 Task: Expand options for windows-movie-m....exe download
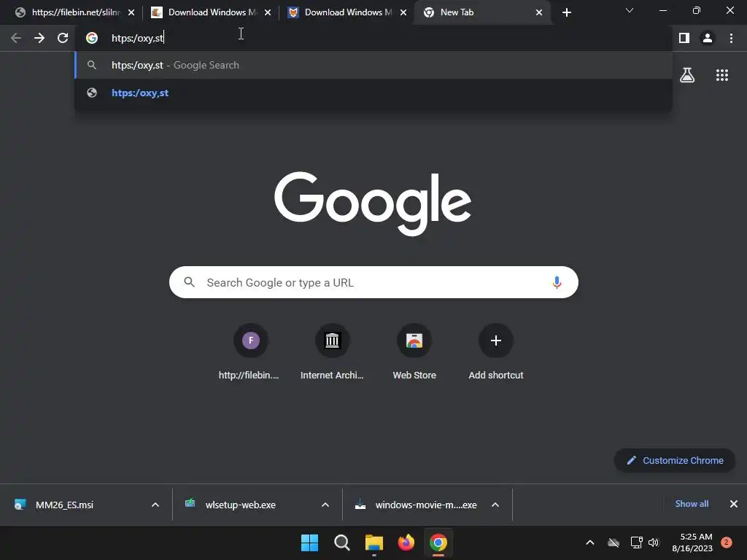tap(495, 505)
